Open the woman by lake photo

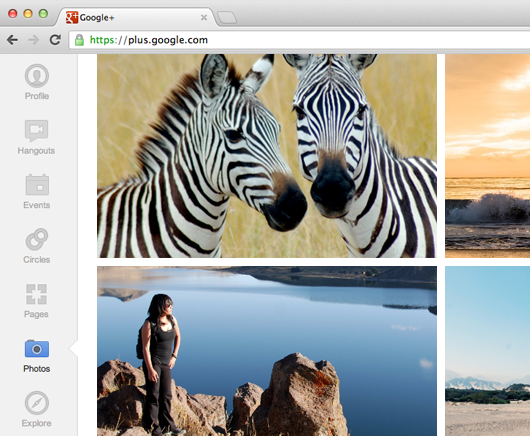(x=267, y=351)
